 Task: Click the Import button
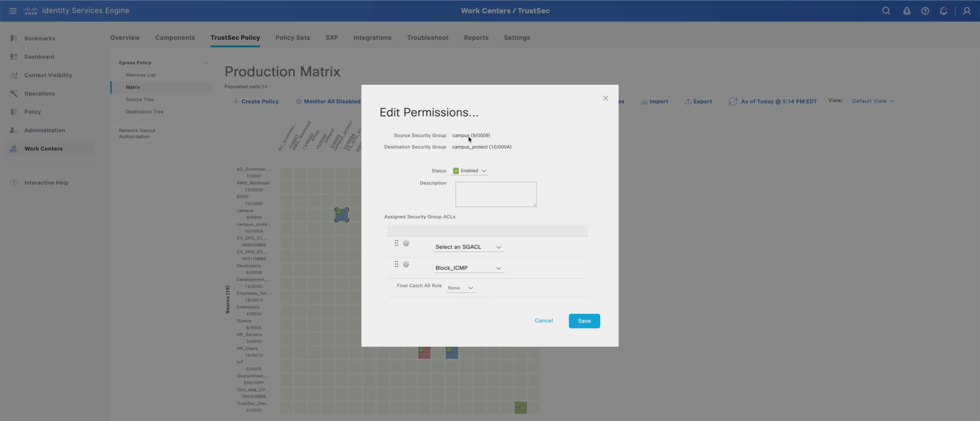click(x=654, y=102)
